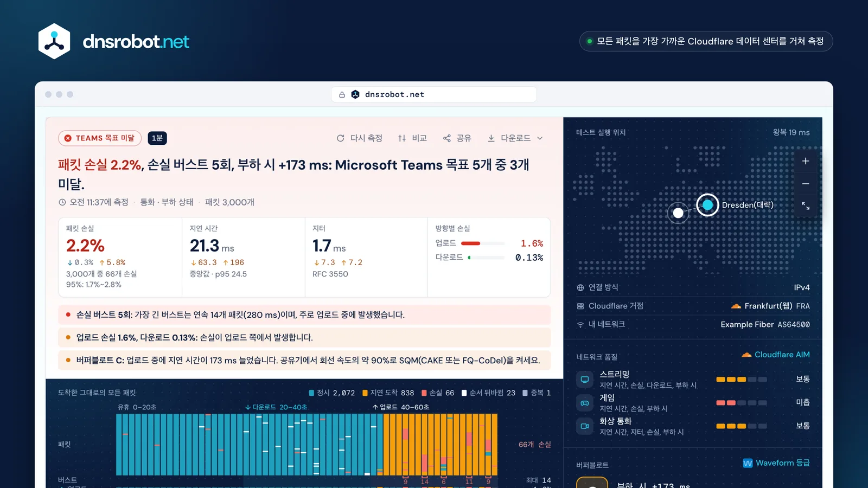Click the clock icon beside 오전 11:37에 측정

point(62,202)
